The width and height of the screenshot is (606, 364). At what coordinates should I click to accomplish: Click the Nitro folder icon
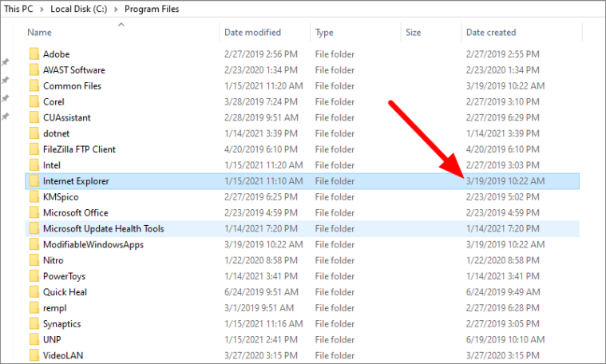click(34, 259)
